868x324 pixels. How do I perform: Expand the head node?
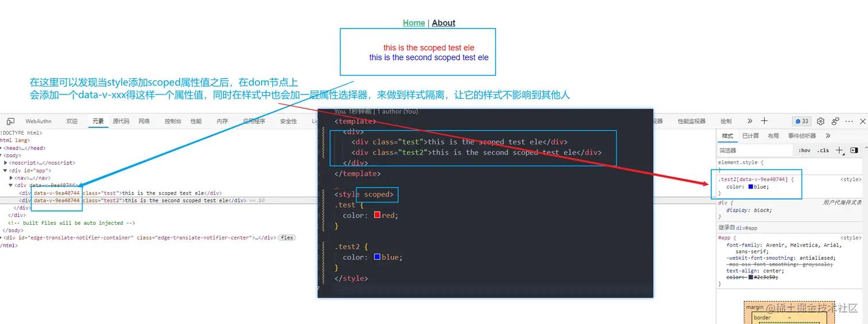1,148
